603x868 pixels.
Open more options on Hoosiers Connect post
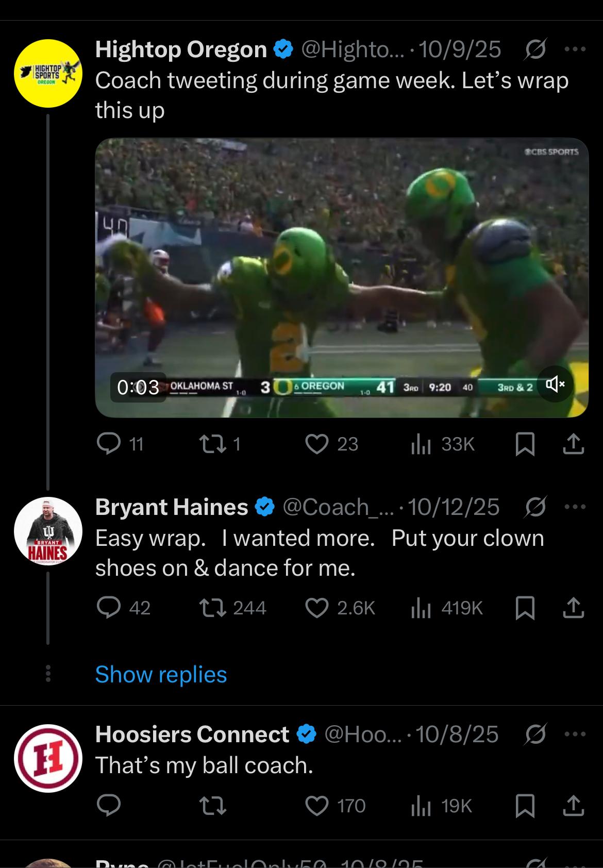tap(575, 734)
